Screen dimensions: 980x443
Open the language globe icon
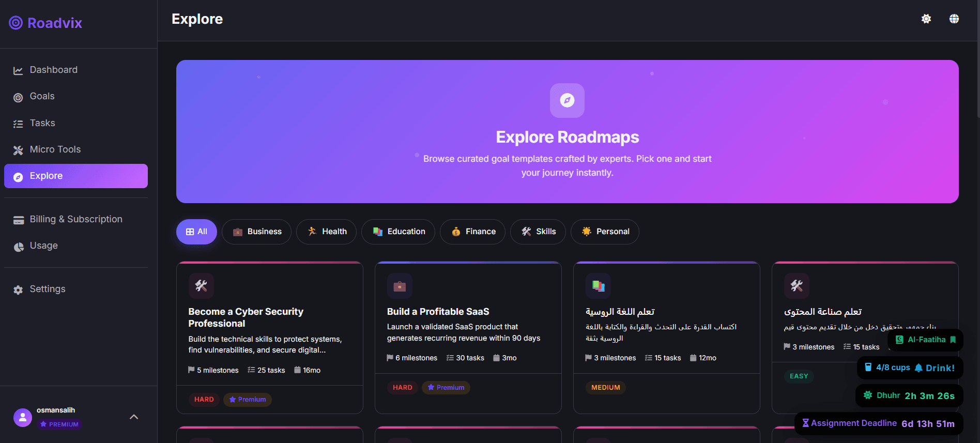pos(954,19)
